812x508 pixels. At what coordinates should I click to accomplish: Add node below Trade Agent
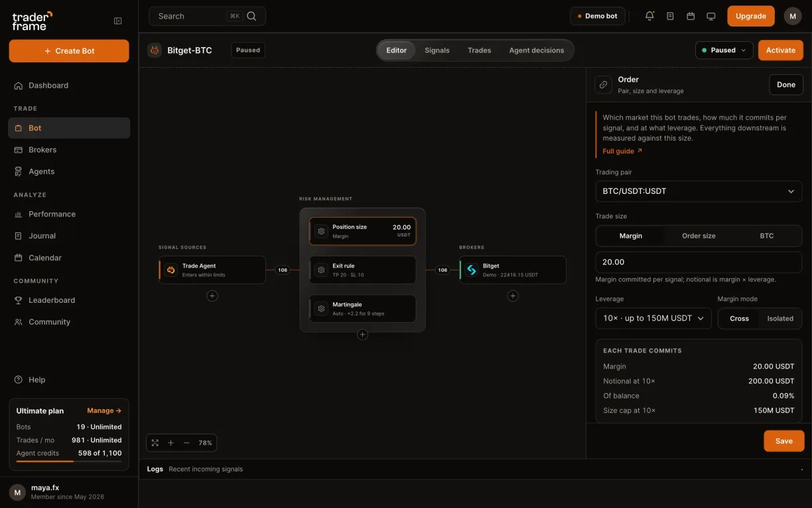212,296
